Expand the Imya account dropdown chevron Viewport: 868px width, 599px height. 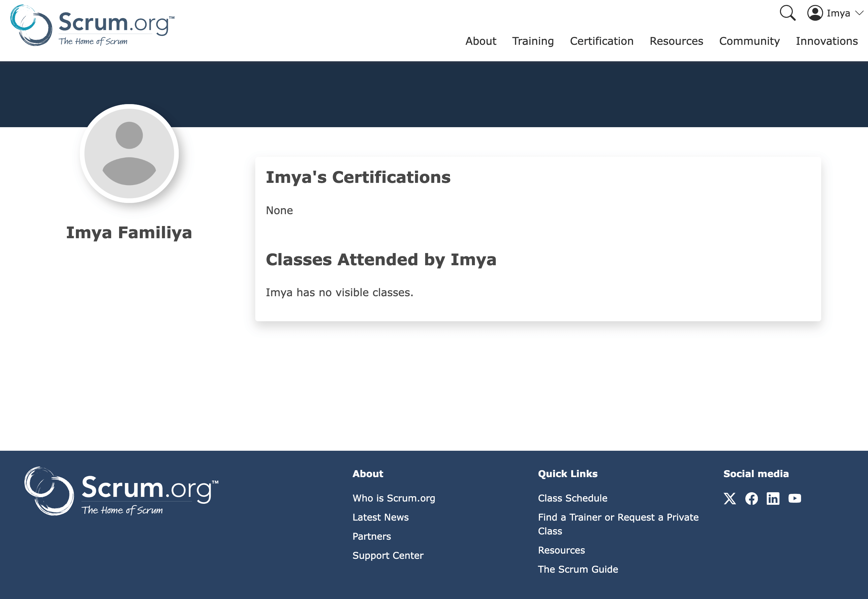[x=860, y=13]
